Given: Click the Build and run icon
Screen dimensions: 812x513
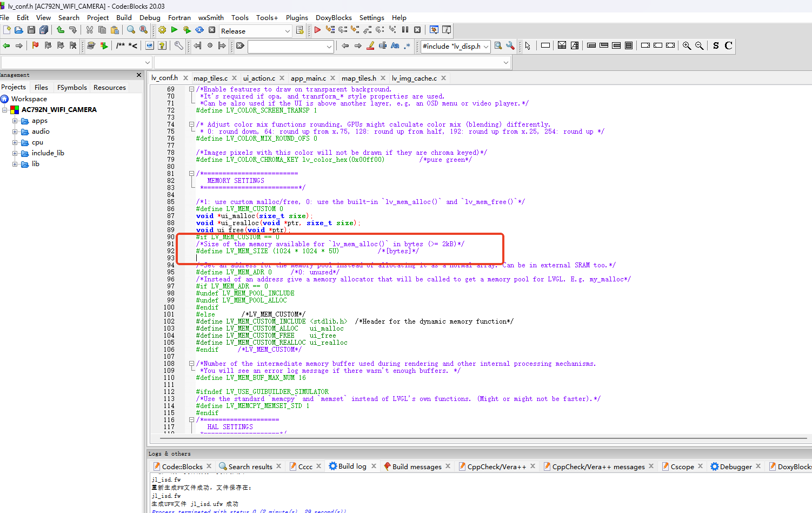Looking at the screenshot, I should 187,30.
